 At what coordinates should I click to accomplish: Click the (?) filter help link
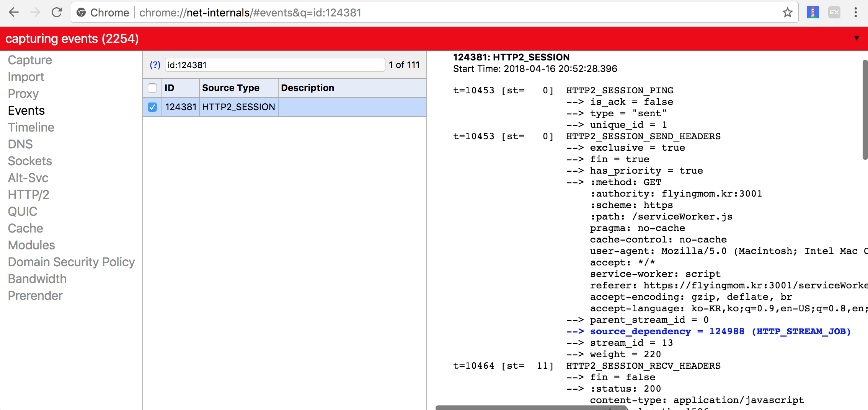[x=155, y=65]
